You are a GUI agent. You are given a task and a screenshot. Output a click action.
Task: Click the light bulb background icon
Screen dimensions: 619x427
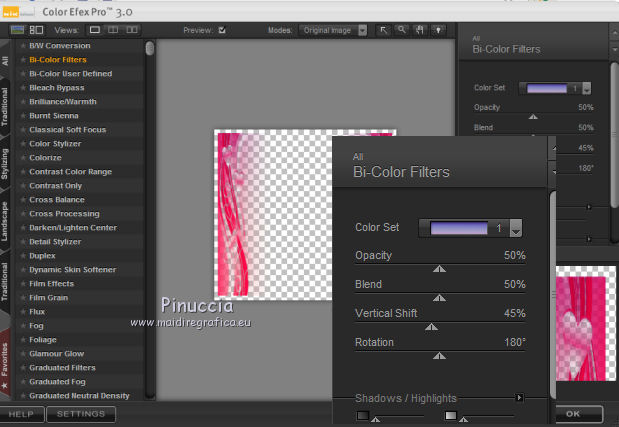(438, 30)
